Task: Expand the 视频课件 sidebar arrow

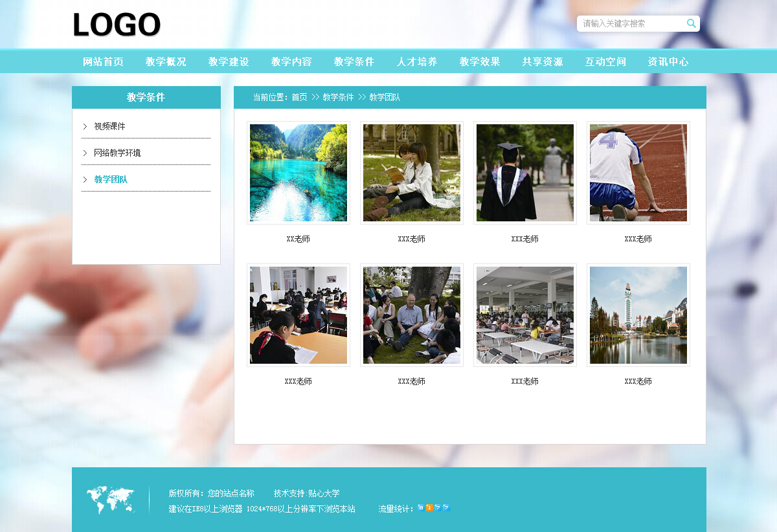Action: (x=85, y=127)
